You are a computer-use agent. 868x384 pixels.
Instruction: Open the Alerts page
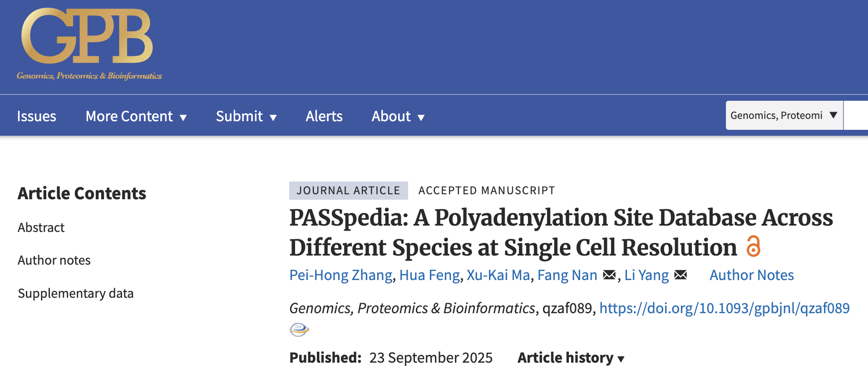click(x=324, y=116)
